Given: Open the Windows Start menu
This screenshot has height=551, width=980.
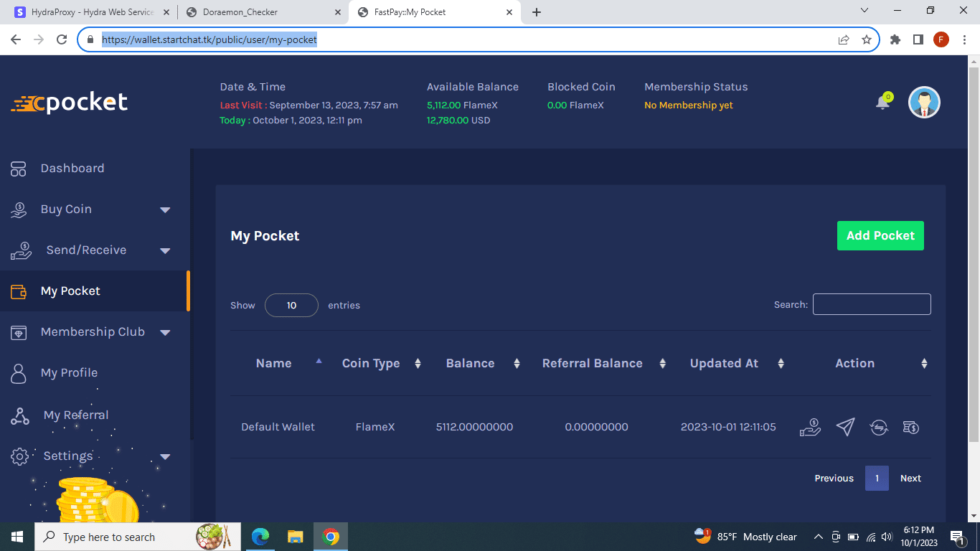Looking at the screenshot, I should click(x=17, y=537).
